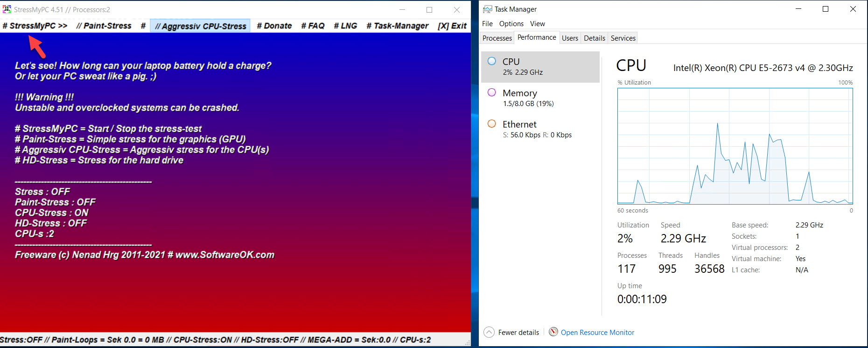Select the CPU circle icon in sidebar

click(x=492, y=61)
